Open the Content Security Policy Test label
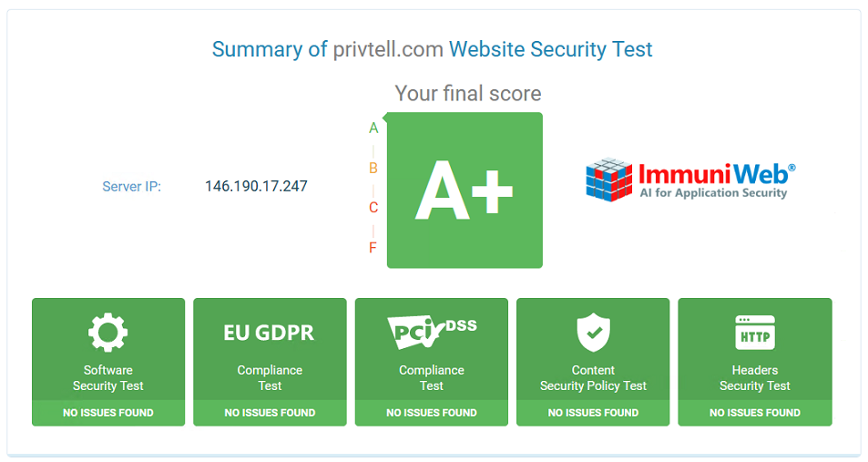Viewport: 868px width, 462px height. 593,378
